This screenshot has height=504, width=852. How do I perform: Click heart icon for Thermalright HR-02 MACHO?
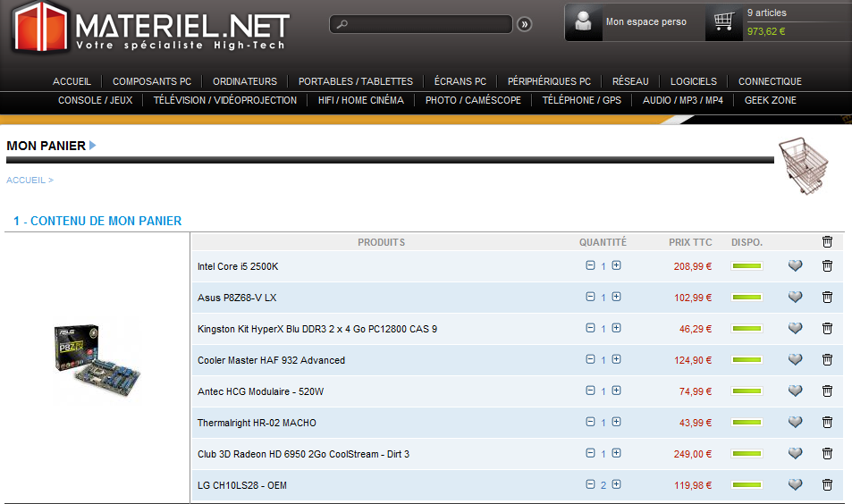pyautogui.click(x=795, y=423)
